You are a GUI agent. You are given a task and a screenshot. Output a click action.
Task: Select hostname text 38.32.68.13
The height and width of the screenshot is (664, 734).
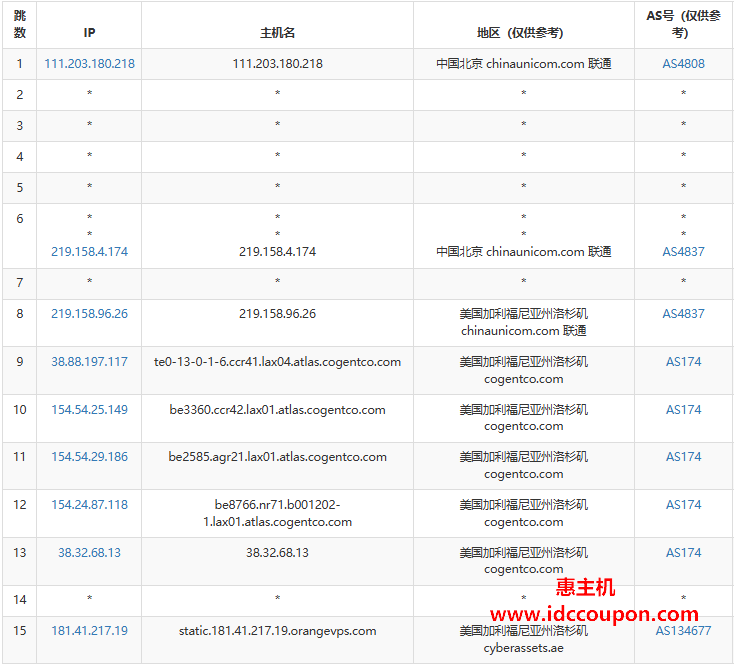pos(278,553)
